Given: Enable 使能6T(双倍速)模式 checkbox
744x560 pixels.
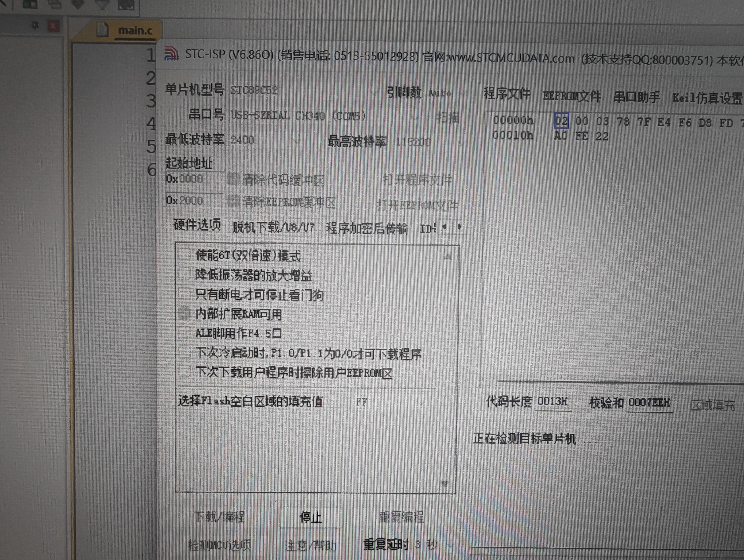Looking at the screenshot, I should [x=184, y=254].
